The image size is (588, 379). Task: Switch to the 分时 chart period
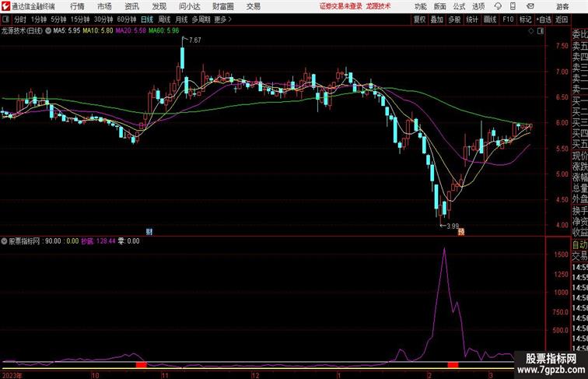[20, 19]
